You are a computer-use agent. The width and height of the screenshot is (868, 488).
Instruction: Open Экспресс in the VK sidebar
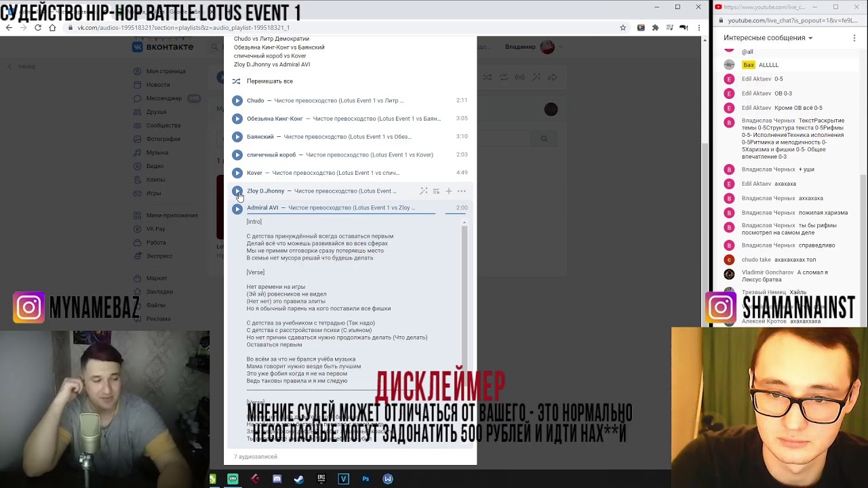pos(159,256)
